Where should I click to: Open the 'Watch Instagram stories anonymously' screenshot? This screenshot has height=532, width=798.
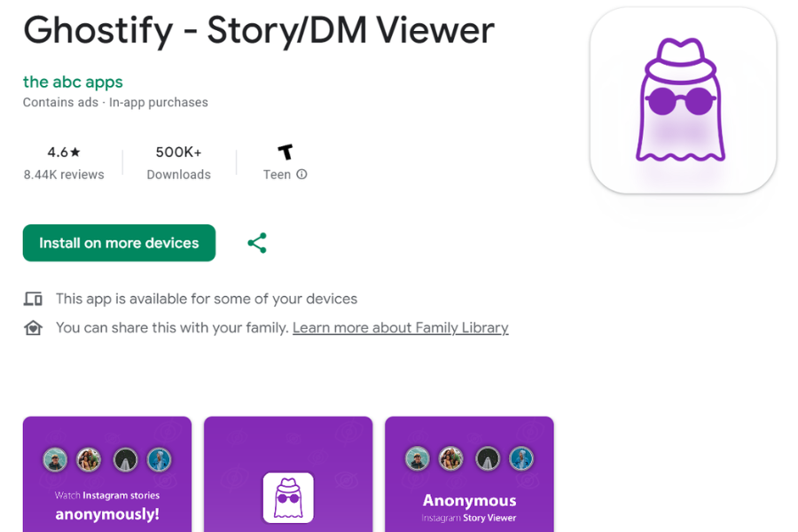[x=107, y=474]
